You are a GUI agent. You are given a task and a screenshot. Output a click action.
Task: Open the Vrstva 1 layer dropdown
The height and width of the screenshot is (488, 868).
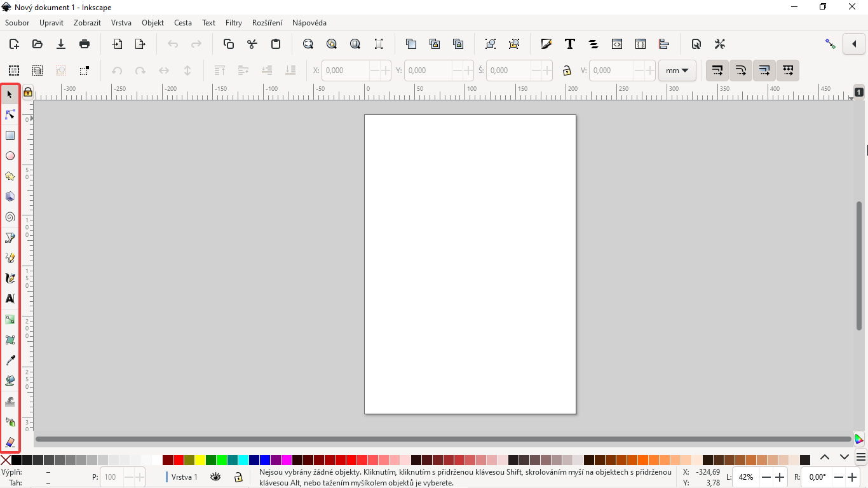pos(184,477)
